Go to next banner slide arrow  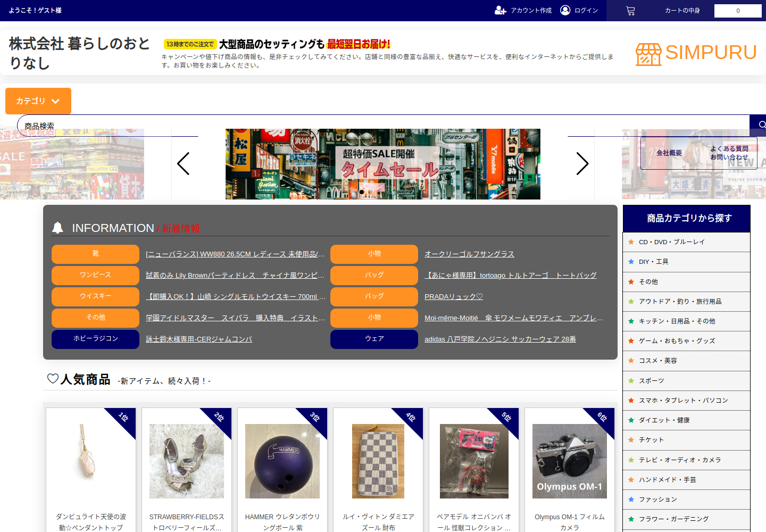pos(582,163)
